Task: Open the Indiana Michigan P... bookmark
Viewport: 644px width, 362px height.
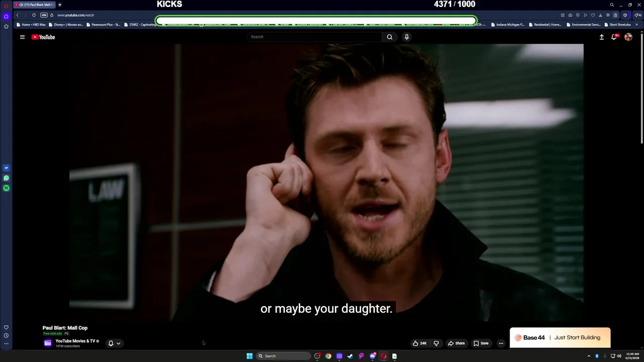Action: click(508, 25)
